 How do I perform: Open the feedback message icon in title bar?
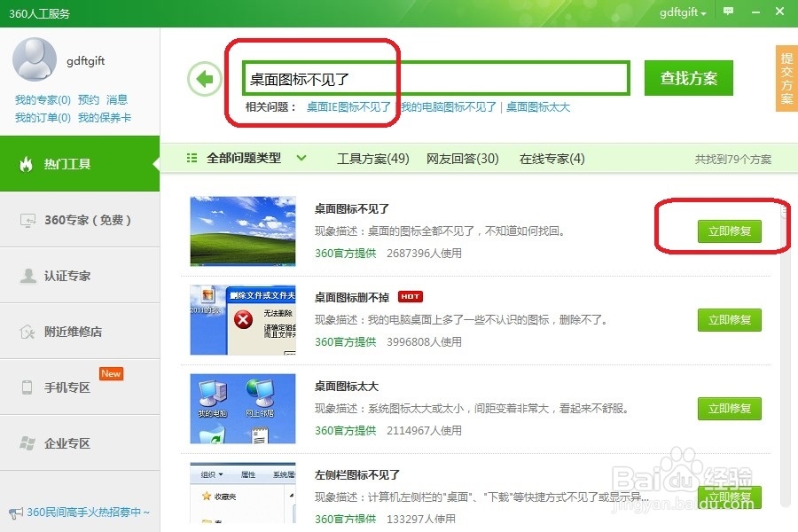(x=728, y=12)
